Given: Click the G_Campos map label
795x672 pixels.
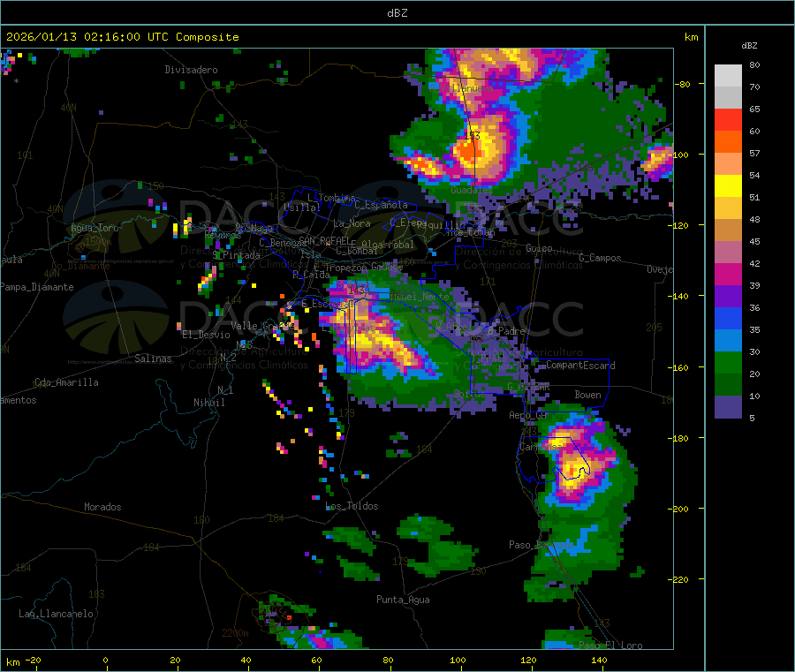Looking at the screenshot, I should pos(600,258).
